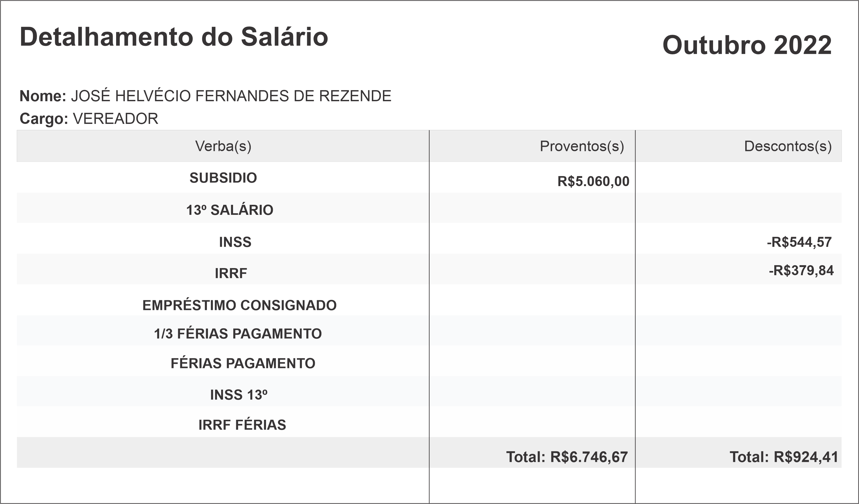Select the 13º SALÁRIO row label
859x504 pixels.
tap(230, 210)
